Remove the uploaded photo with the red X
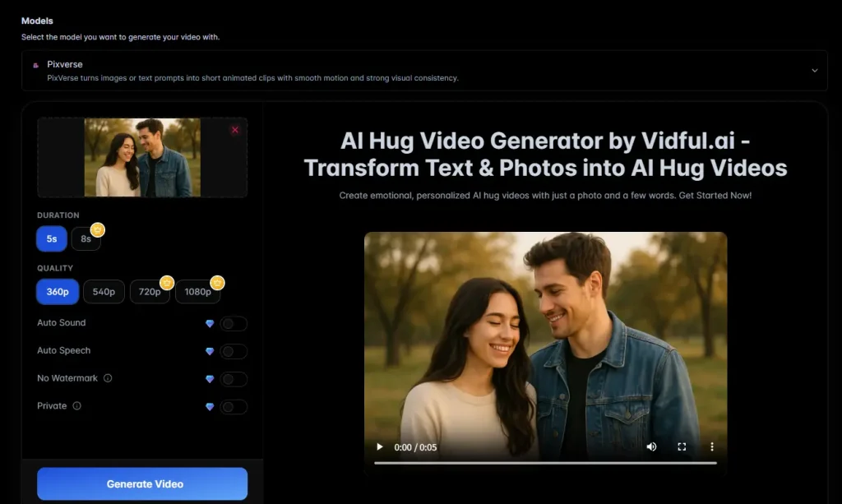The image size is (842, 504). point(235,130)
